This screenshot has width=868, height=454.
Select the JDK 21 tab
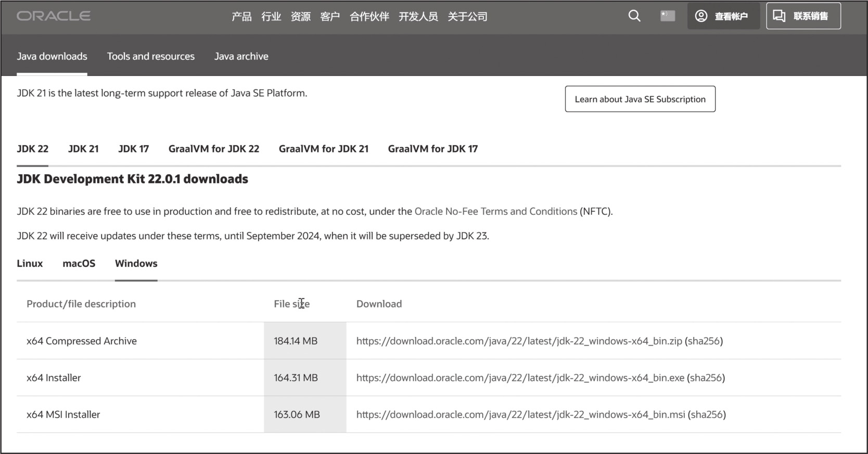(x=83, y=149)
